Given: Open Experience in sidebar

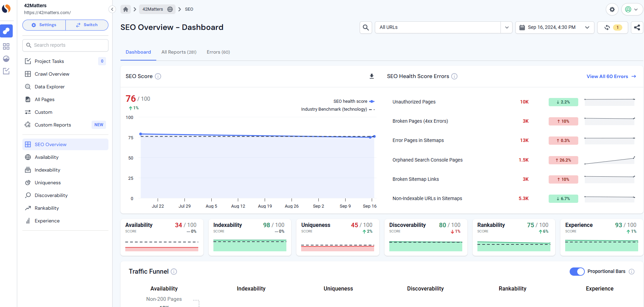Looking at the screenshot, I should pos(65,221).
